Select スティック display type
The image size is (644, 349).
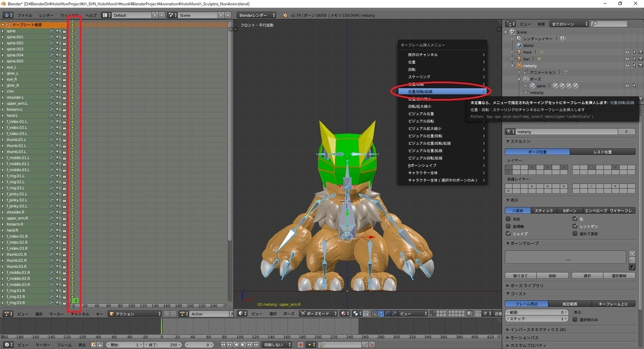544,210
